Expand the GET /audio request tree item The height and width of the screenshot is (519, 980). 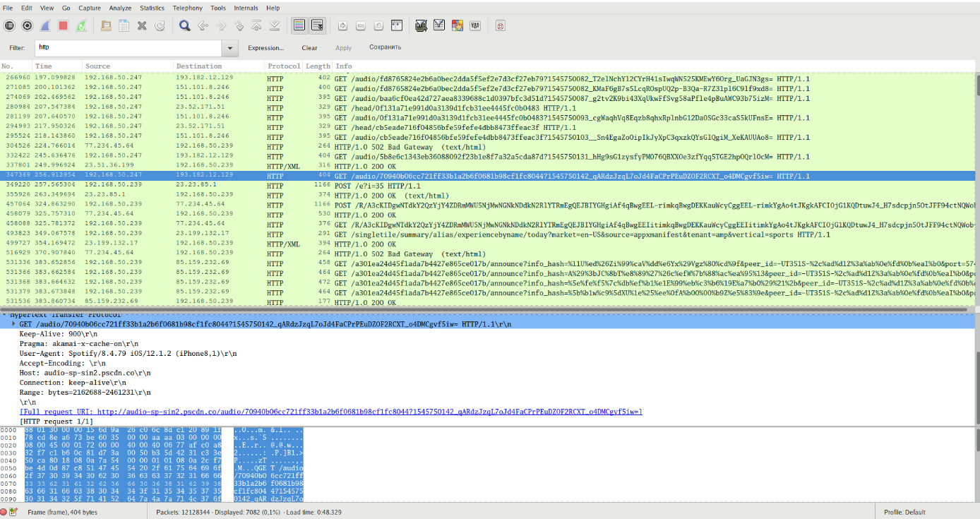(13, 324)
